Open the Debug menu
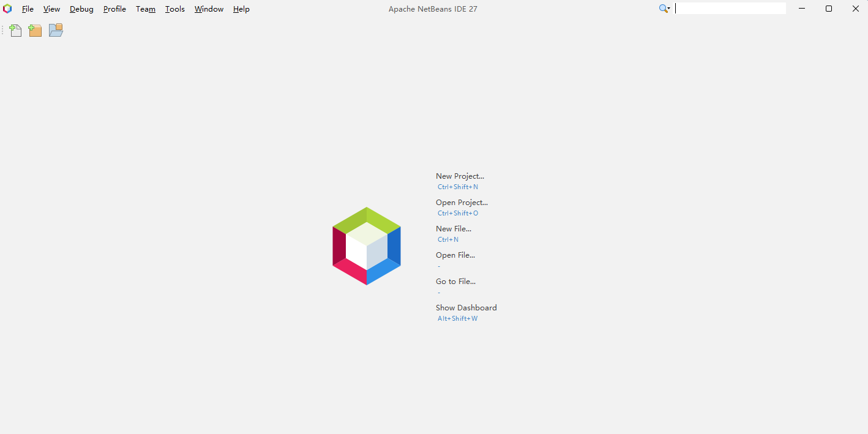 pos(81,9)
